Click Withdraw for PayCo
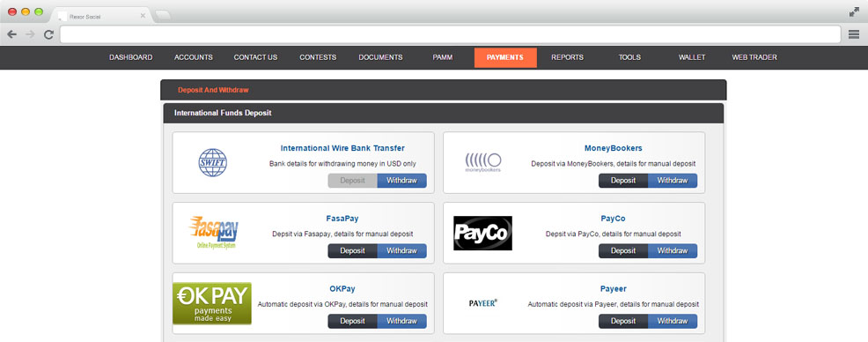 pyautogui.click(x=673, y=251)
